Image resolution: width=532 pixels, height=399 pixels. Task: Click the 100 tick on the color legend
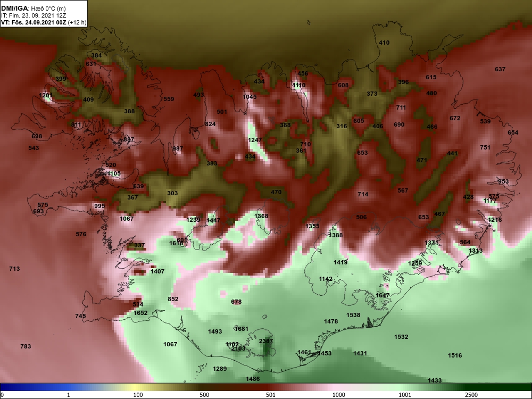click(x=138, y=395)
